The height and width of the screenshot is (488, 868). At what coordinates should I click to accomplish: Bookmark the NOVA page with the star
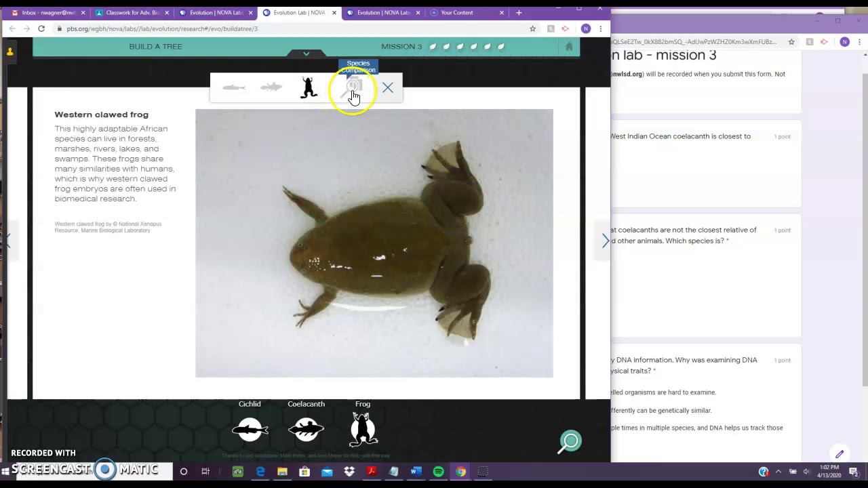point(532,28)
